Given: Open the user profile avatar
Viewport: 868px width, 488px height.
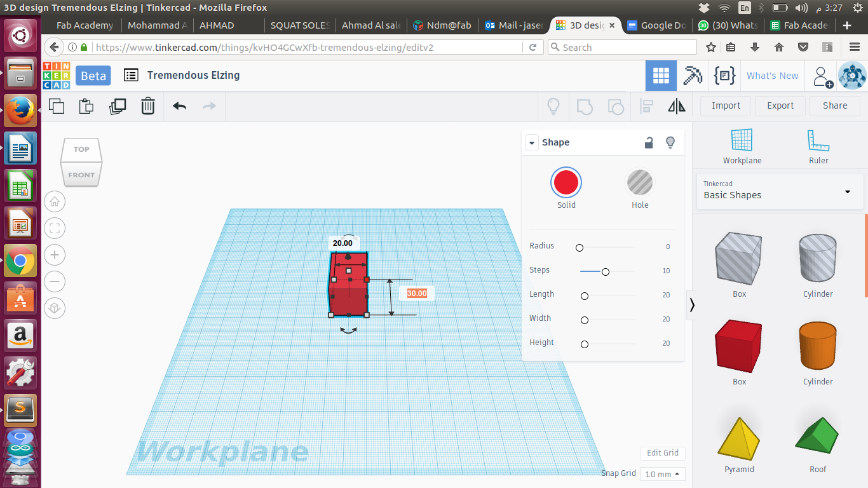Looking at the screenshot, I should pos(852,76).
